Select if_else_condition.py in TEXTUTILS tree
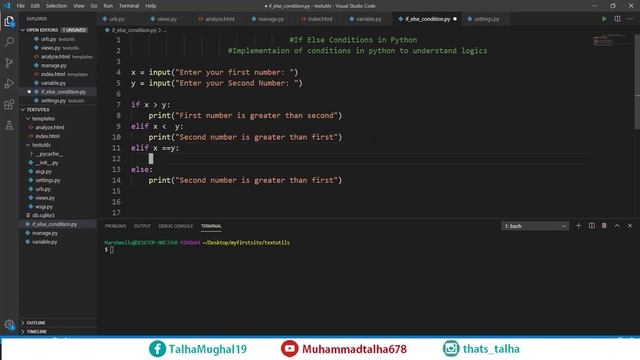Screen dimensions: 640x360 [58, 224]
